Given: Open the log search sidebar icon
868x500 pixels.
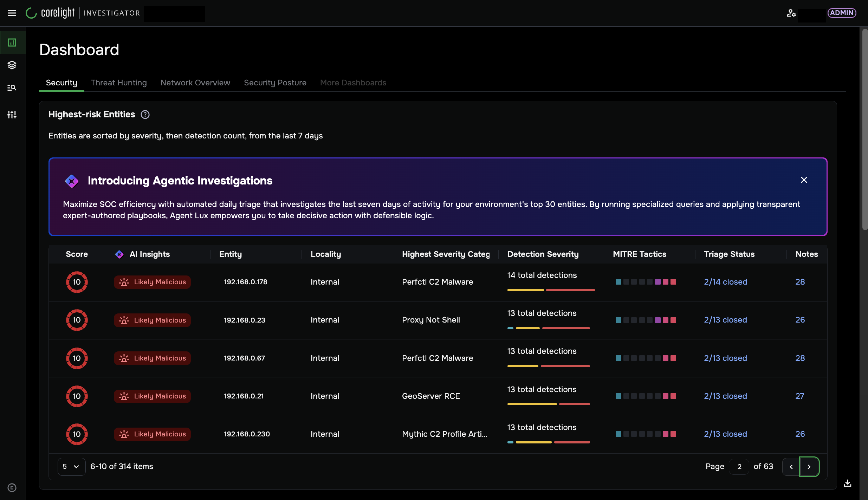Looking at the screenshot, I should pyautogui.click(x=12, y=87).
